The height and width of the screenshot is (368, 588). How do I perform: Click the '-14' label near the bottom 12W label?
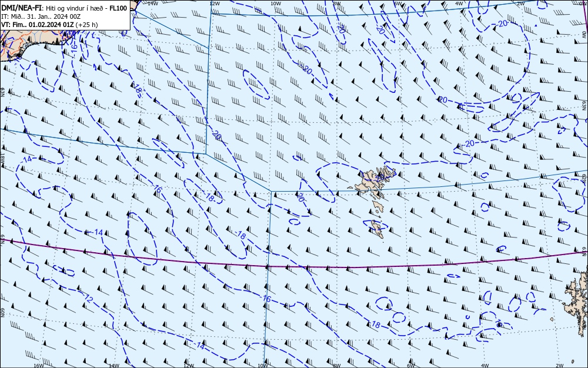coord(200,346)
